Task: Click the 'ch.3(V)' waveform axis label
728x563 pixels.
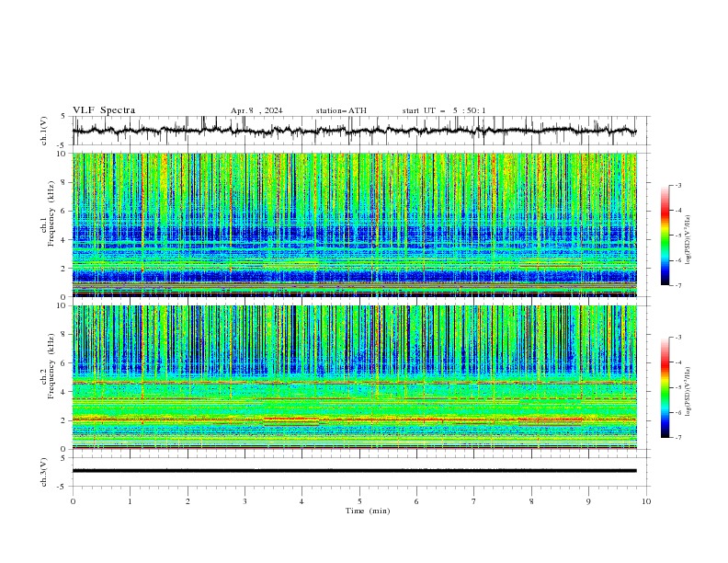Action: (44, 472)
